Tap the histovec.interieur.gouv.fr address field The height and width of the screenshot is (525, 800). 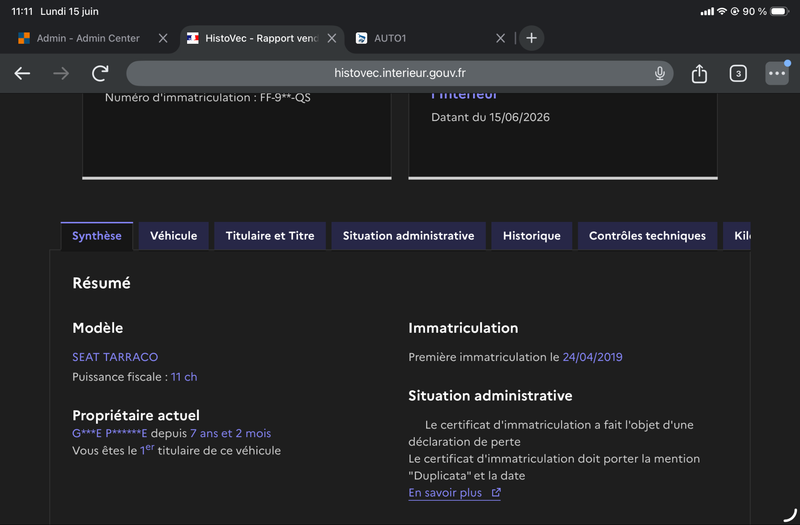399,73
